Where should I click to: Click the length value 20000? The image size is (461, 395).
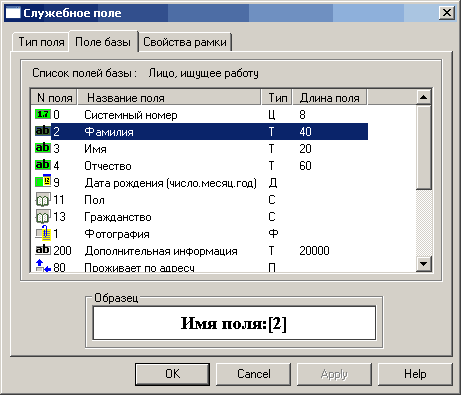point(314,250)
